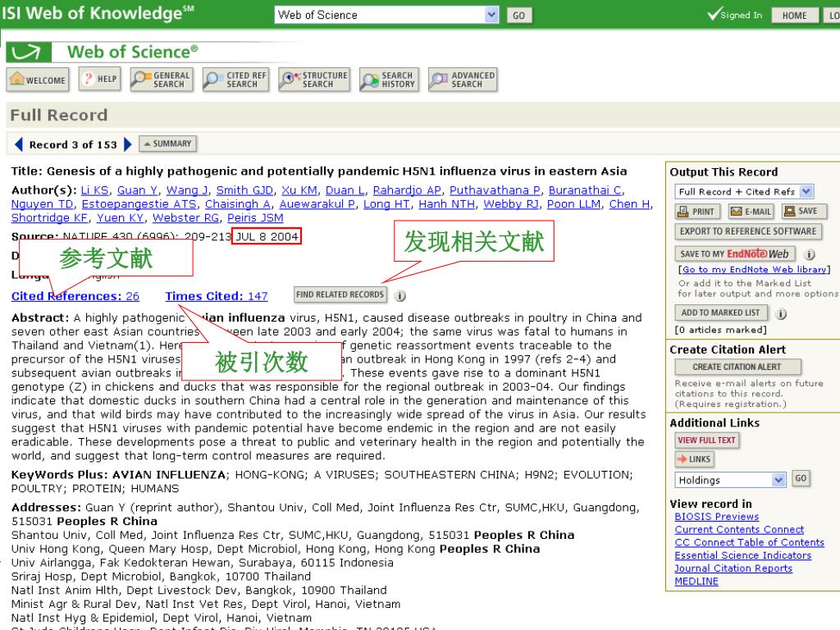
Task: Open Advanced Search
Action: pyautogui.click(x=463, y=80)
